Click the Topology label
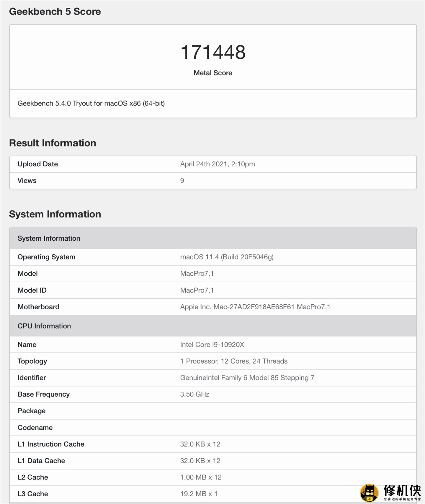 point(32,361)
